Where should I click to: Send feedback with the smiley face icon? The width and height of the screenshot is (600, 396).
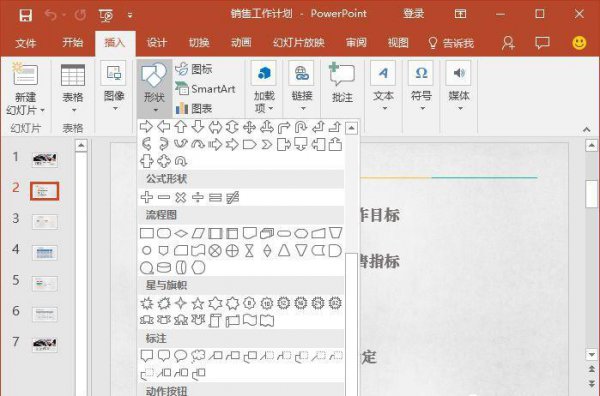(x=579, y=42)
